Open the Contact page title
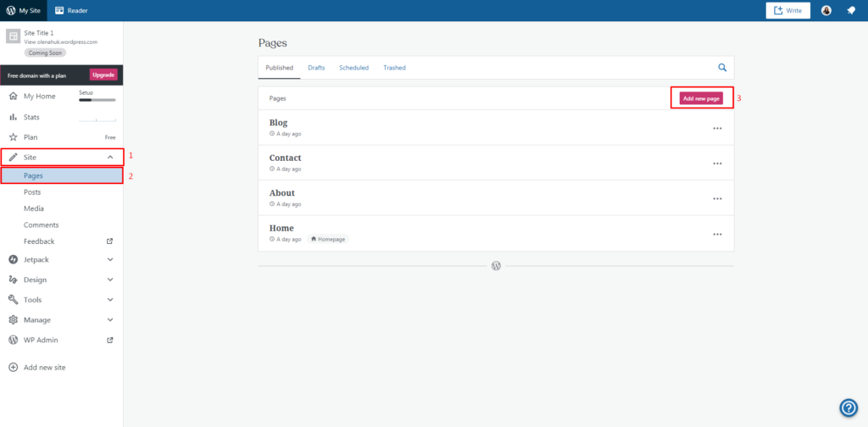This screenshot has height=427, width=868. tap(285, 158)
